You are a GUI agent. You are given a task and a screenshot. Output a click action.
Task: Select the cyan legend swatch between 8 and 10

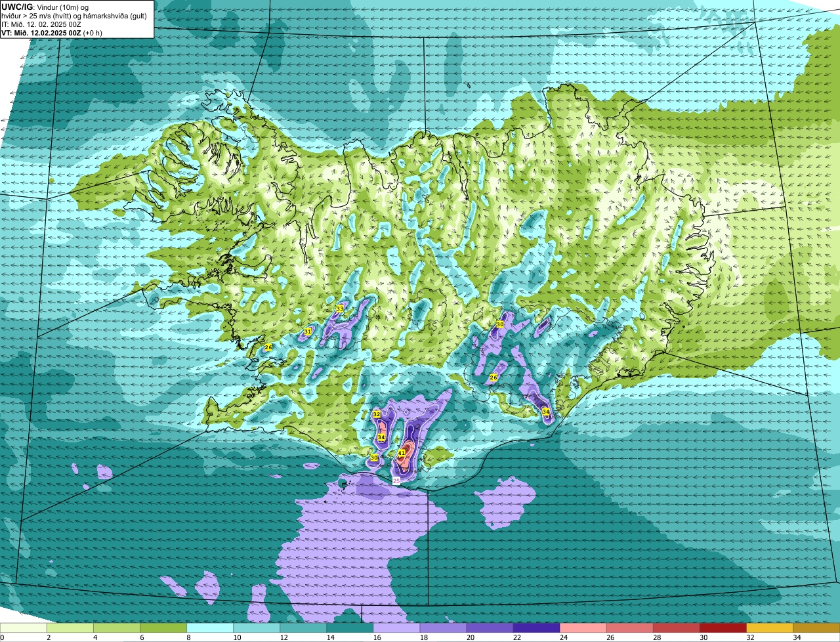[x=210, y=628]
